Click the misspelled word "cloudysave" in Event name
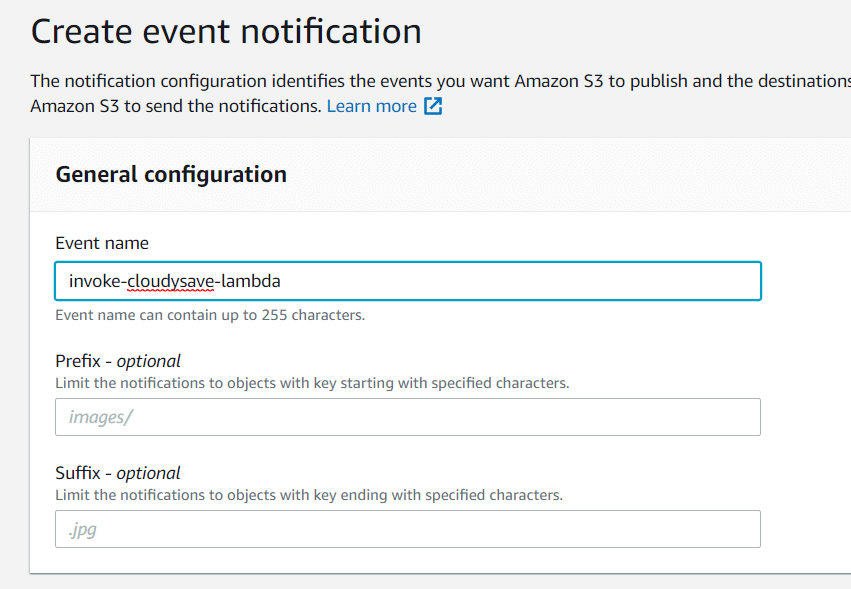 (x=170, y=281)
